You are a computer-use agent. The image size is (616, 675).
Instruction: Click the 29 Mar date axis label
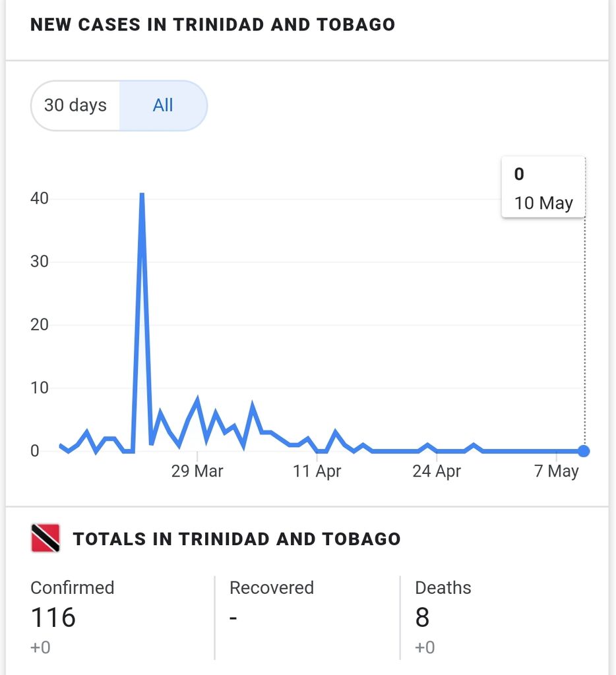197,471
